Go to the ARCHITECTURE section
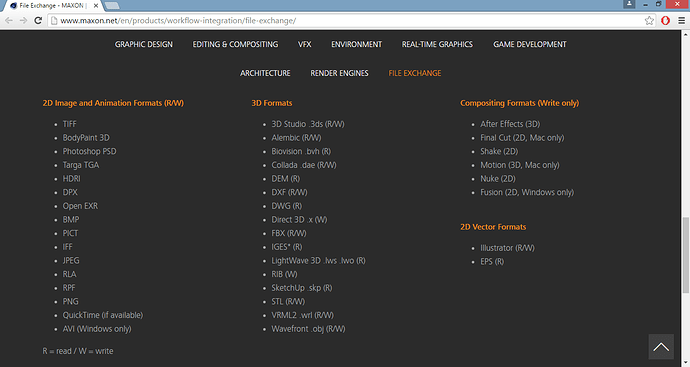 point(265,73)
